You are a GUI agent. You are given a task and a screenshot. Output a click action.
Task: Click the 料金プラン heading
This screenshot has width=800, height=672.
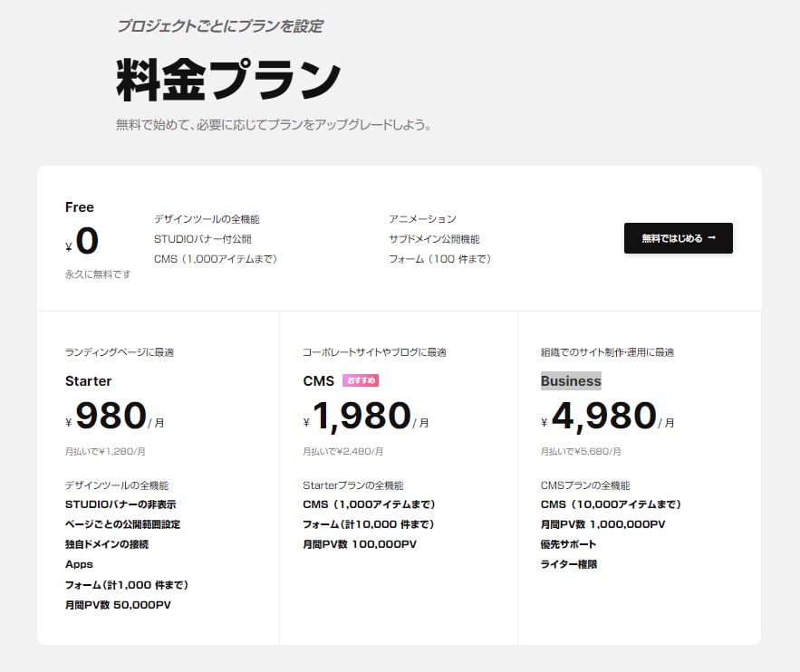[x=228, y=80]
